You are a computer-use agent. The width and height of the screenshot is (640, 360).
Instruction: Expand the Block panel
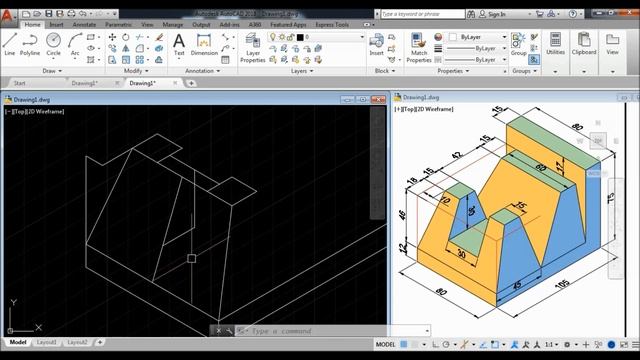point(385,71)
